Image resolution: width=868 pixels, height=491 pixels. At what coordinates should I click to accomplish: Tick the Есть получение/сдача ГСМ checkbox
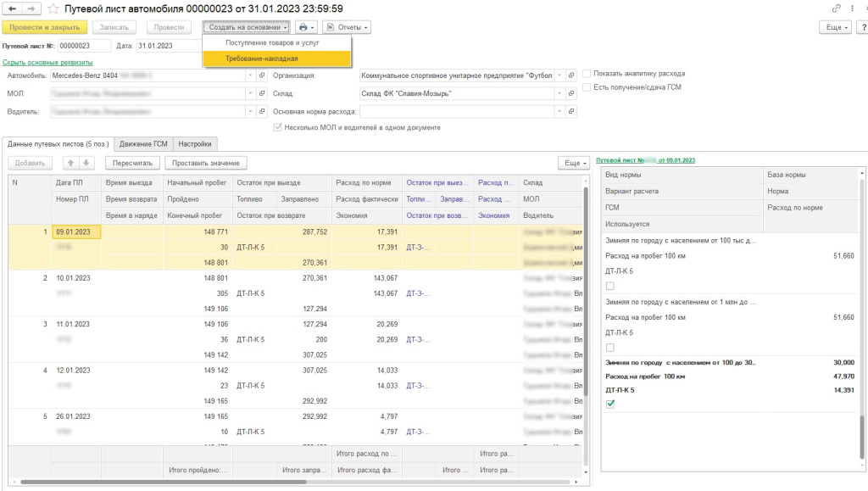587,86
